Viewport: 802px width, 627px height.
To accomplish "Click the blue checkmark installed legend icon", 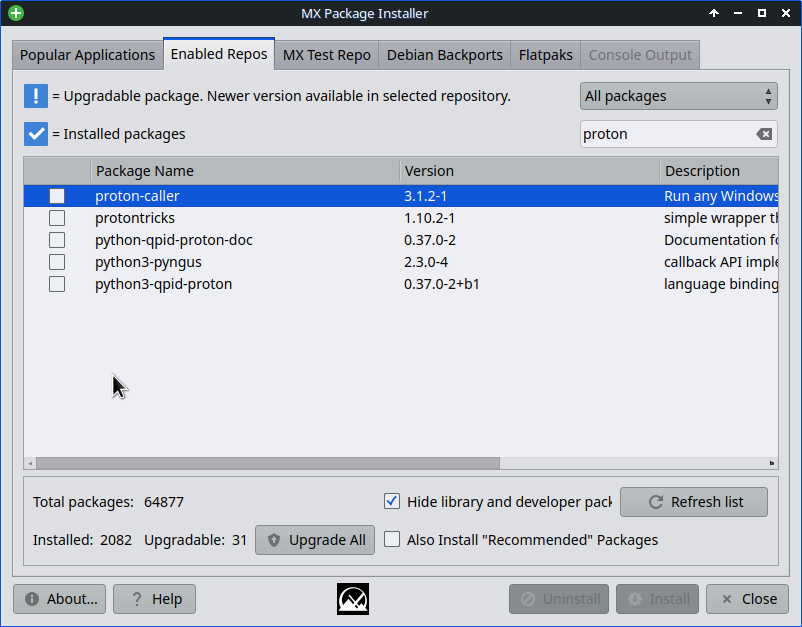I will 36,134.
